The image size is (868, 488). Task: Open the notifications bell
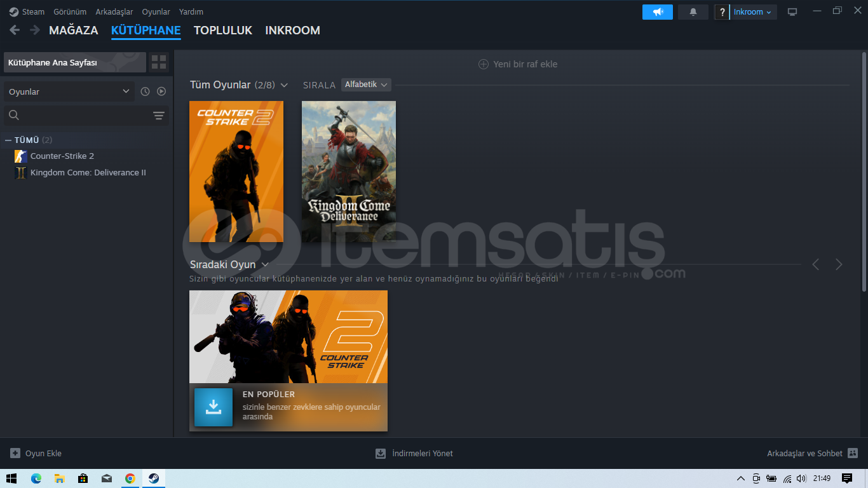point(693,12)
